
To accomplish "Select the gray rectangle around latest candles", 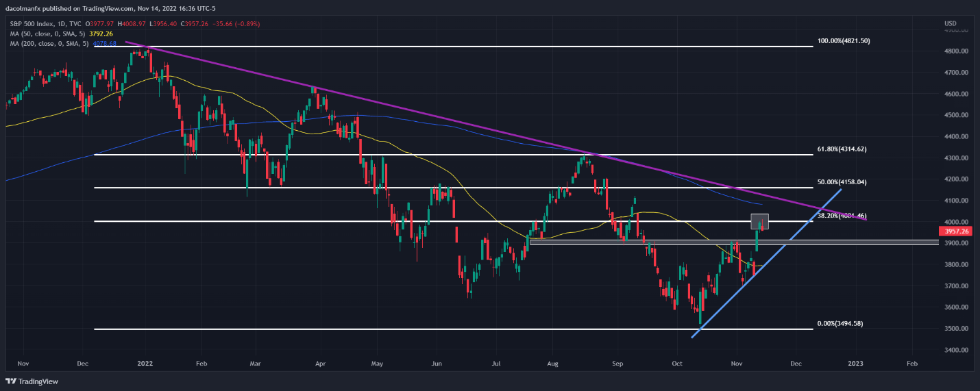I will point(760,222).
